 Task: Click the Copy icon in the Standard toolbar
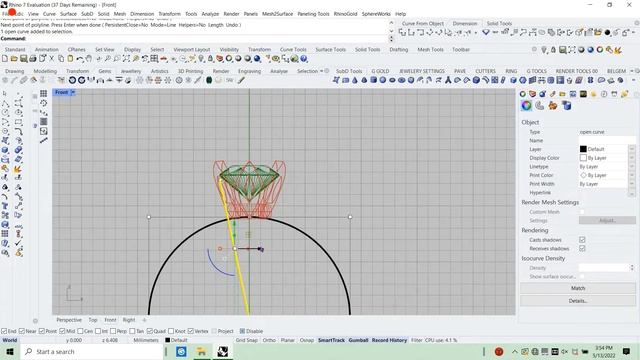(61, 59)
